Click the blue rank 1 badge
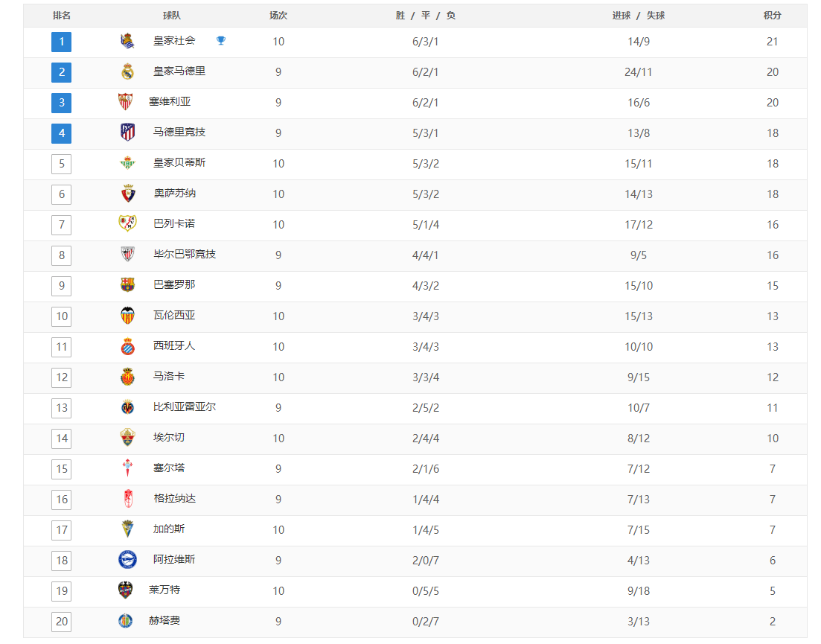The width and height of the screenshot is (821, 644). click(61, 42)
